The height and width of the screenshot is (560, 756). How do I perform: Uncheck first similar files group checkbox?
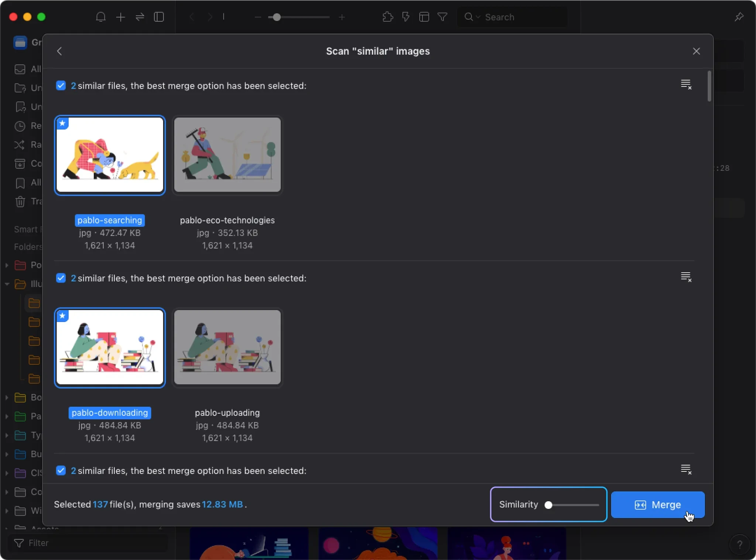coord(61,86)
